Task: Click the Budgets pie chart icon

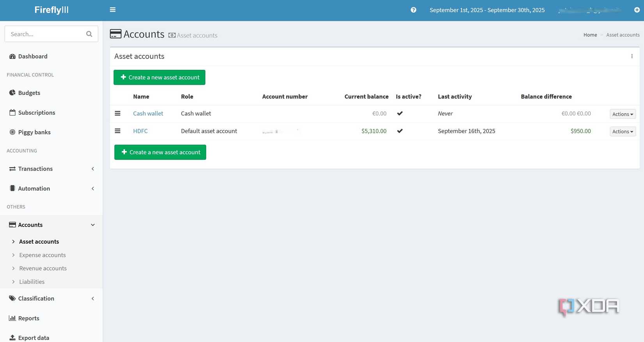Action: click(12, 93)
